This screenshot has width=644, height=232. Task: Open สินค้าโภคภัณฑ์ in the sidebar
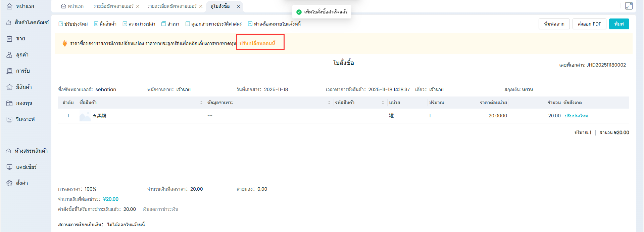[x=28, y=23]
